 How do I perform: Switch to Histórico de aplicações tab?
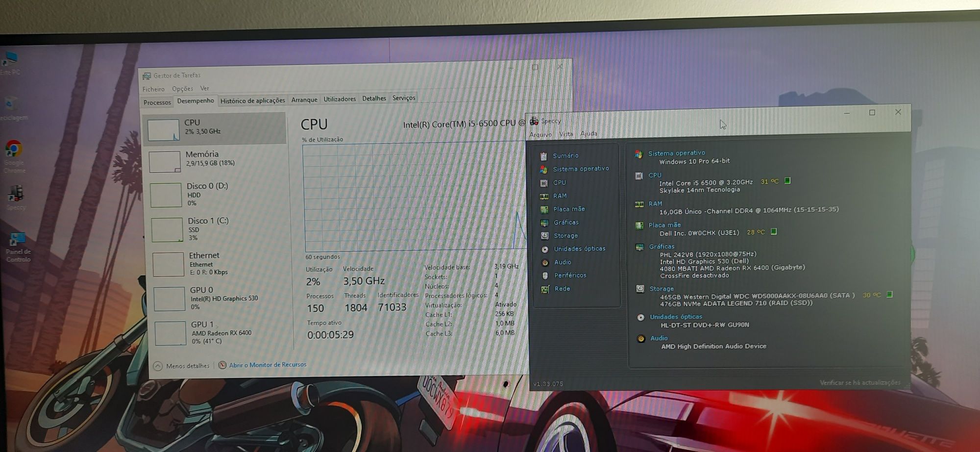[252, 100]
